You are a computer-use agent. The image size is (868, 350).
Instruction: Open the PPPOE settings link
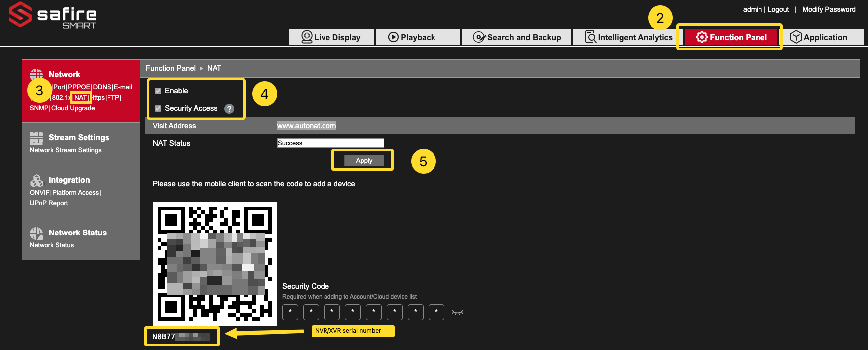click(79, 87)
